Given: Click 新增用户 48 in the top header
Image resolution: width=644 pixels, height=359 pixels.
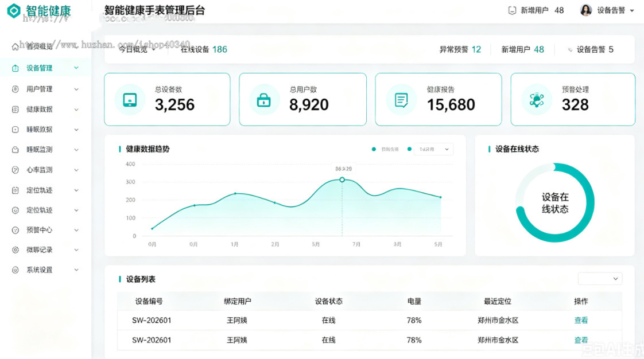Looking at the screenshot, I should pyautogui.click(x=542, y=10).
